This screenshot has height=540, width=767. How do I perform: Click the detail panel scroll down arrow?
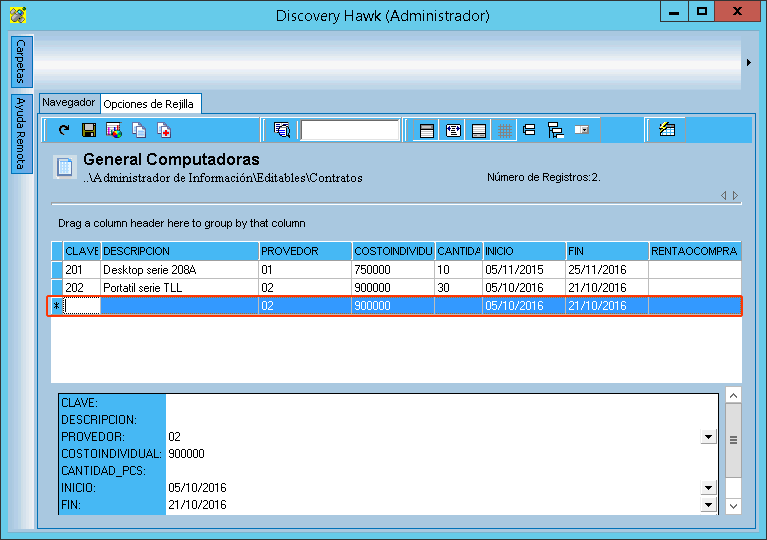point(733,506)
